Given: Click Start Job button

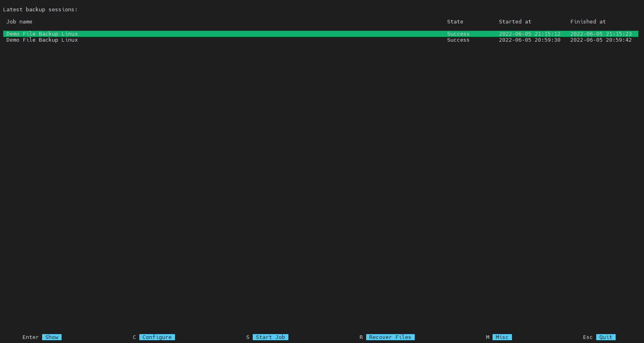Looking at the screenshot, I should click(x=271, y=337).
